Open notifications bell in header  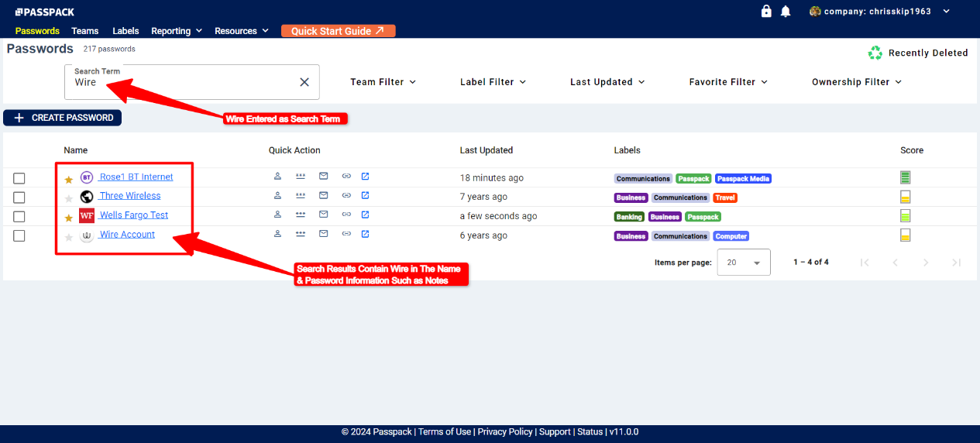[786, 11]
